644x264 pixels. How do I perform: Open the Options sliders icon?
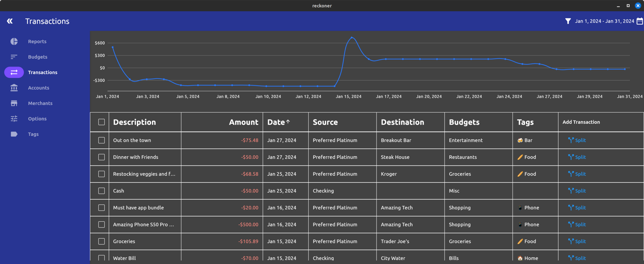(14, 119)
